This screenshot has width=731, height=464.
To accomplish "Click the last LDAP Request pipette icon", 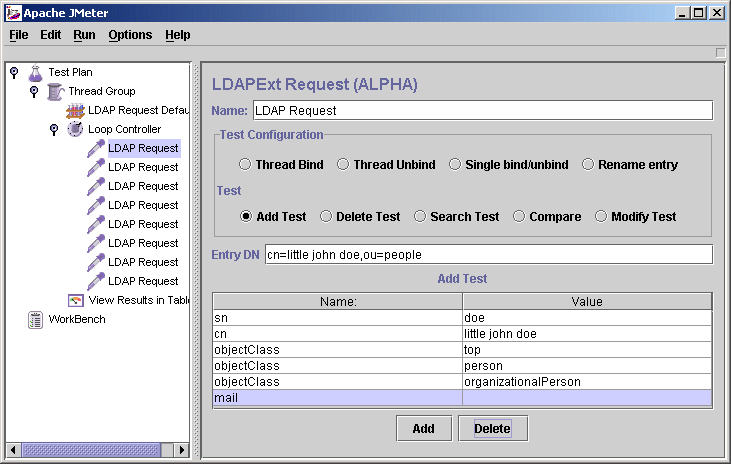I will coord(95,281).
